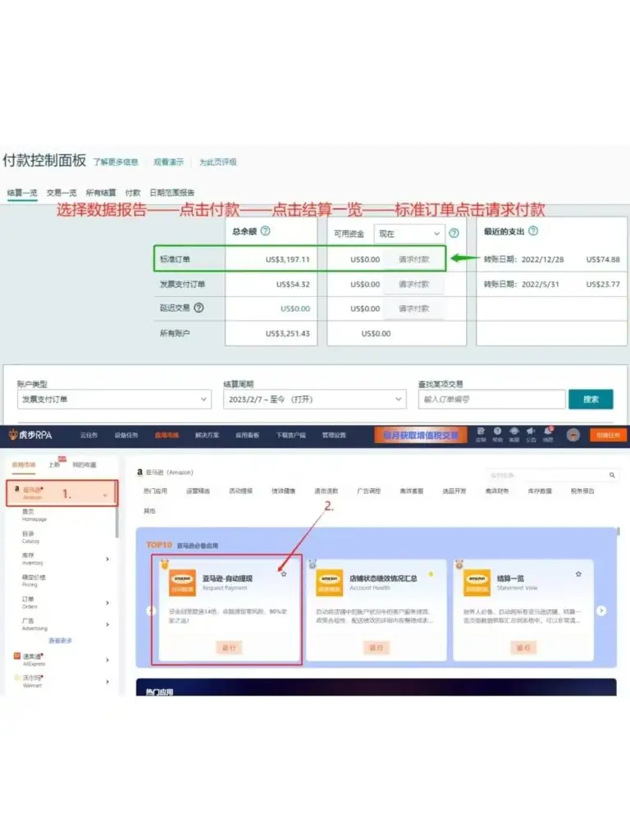Screen dimensions: 630x840
Task: Click the orange 创建任务 button
Action: 608,436
